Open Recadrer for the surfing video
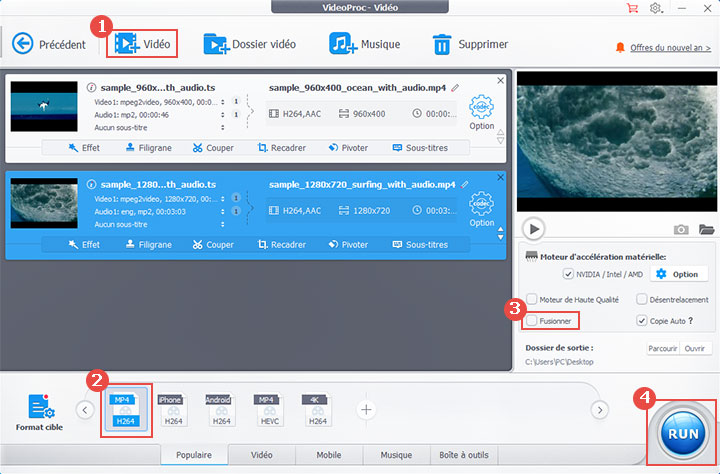Viewport: 720px width, 474px height. 281,245
